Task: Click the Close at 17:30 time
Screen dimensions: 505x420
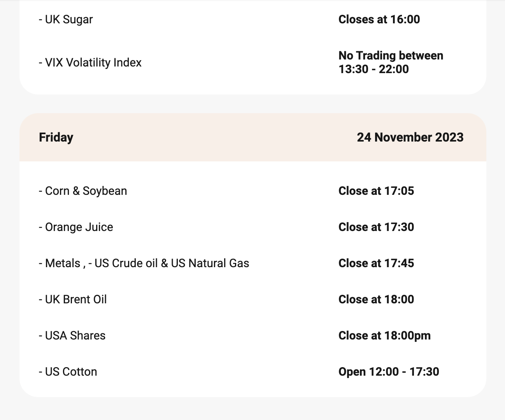Action: [376, 227]
